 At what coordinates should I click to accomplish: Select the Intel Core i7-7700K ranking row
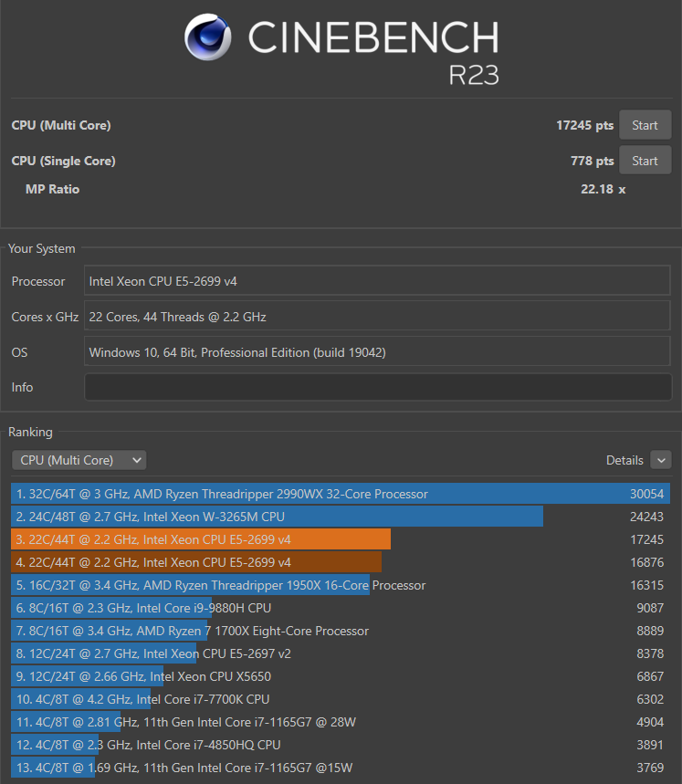[x=341, y=699]
